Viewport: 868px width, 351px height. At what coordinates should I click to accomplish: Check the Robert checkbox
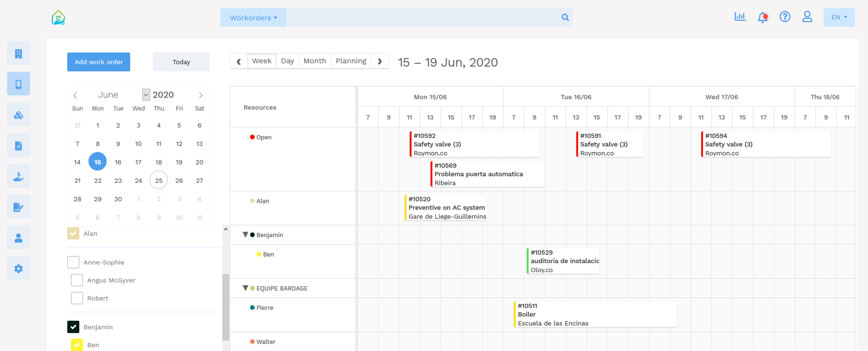tap(77, 298)
